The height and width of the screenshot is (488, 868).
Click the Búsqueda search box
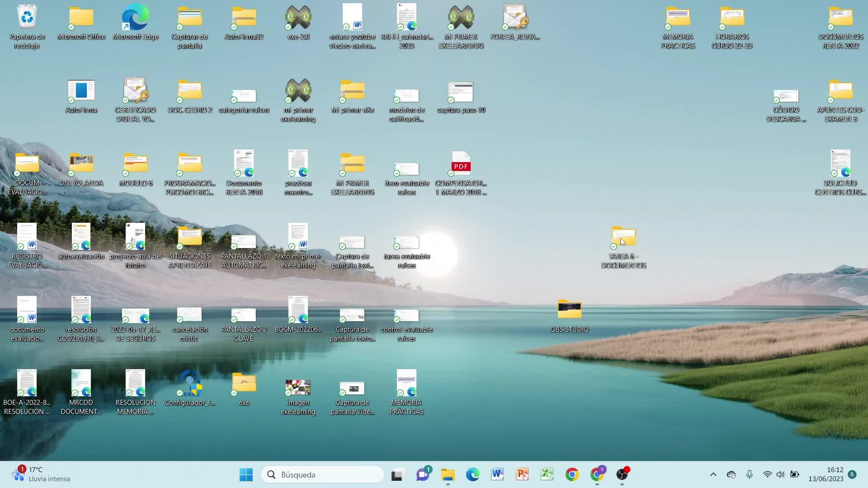322,474
